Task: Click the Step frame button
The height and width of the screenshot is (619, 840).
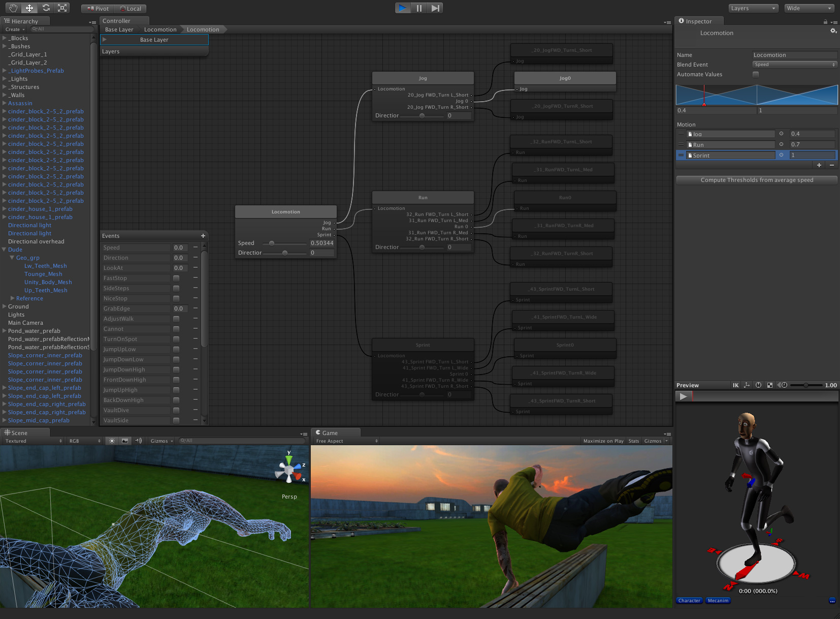Action: click(435, 8)
